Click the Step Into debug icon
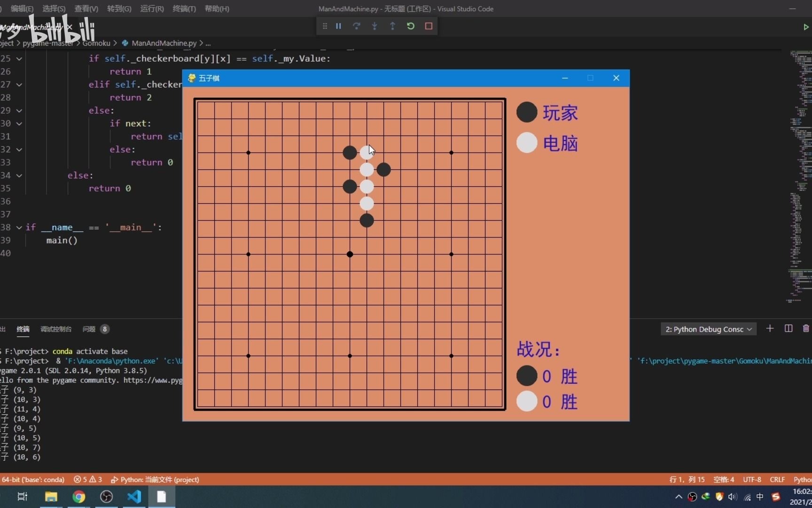 [x=375, y=26]
